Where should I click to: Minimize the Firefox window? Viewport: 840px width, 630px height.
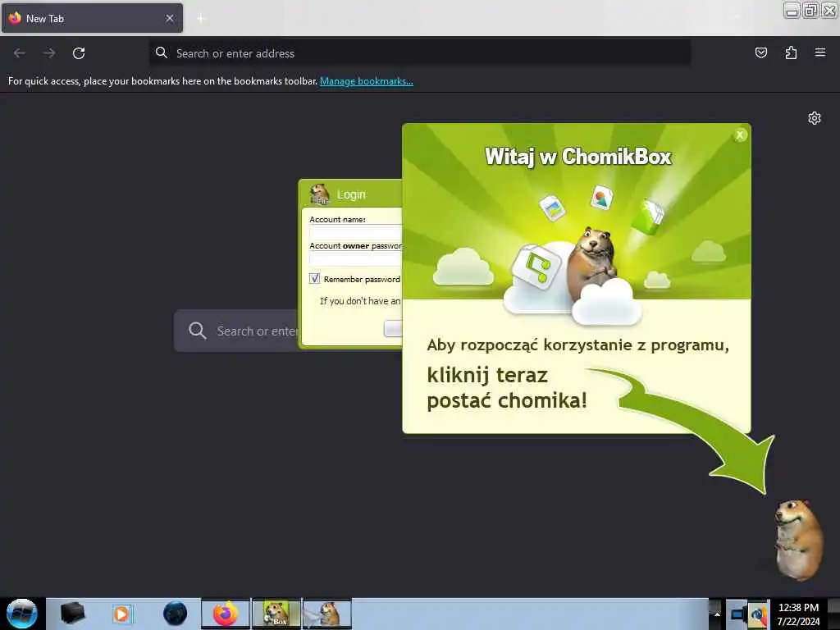792,10
